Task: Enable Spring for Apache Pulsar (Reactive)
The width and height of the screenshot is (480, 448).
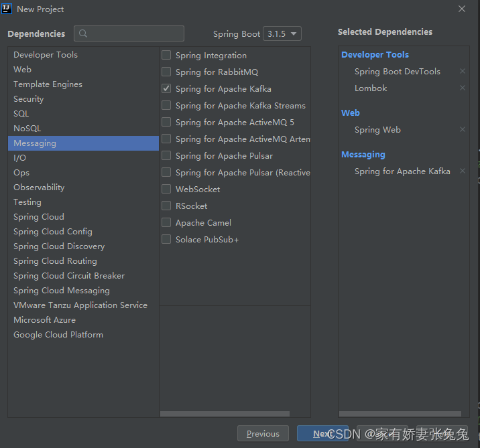Action: (166, 172)
